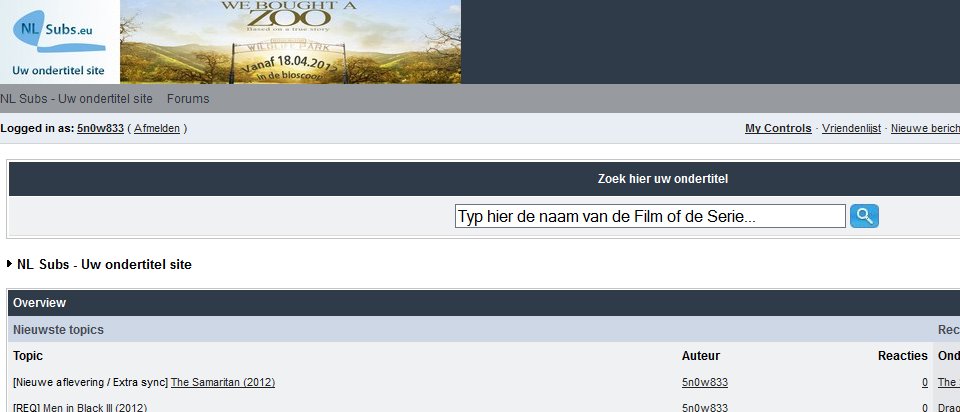This screenshot has height=412, width=960.
Task: Click the Topic column header
Action: tap(28, 355)
